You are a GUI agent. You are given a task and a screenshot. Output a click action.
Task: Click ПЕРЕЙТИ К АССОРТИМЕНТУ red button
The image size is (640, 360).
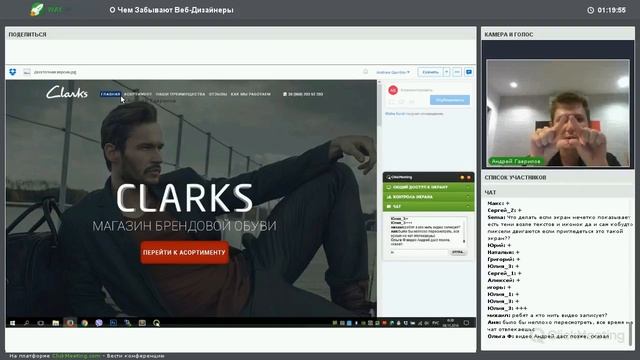point(184,253)
